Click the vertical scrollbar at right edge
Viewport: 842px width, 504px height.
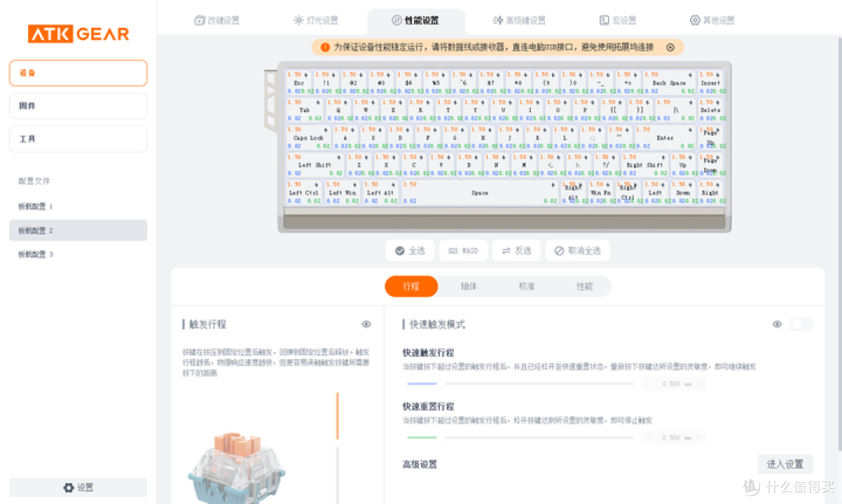pyautogui.click(x=840, y=245)
